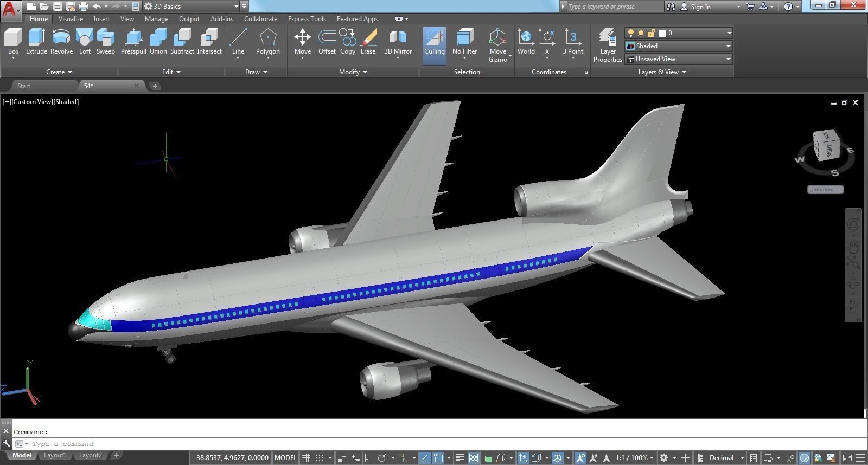Screen dimensions: 868x465
Task: Open the Pan hand tool on navigation bar
Action: [853, 247]
